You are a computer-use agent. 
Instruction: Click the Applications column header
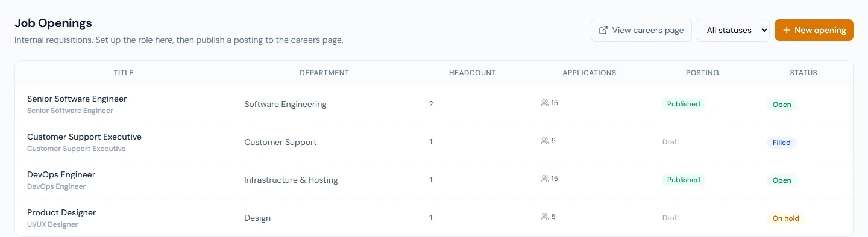[x=590, y=73]
